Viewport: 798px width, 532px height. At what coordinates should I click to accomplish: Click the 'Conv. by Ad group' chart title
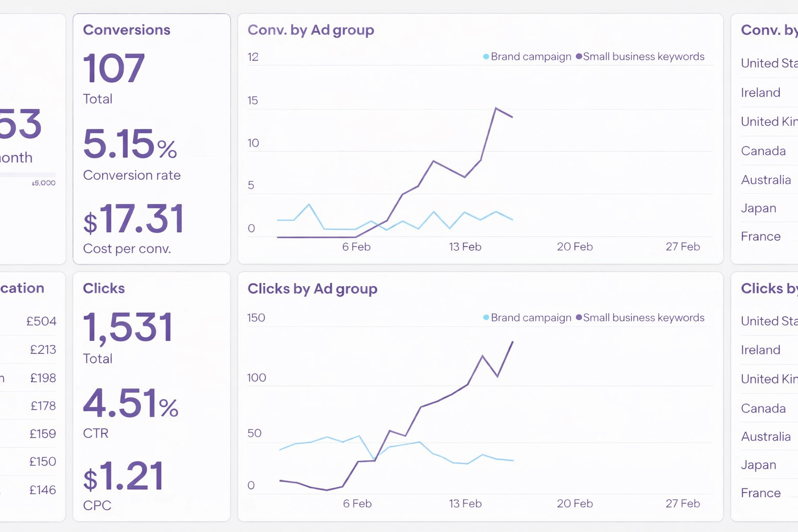click(311, 30)
